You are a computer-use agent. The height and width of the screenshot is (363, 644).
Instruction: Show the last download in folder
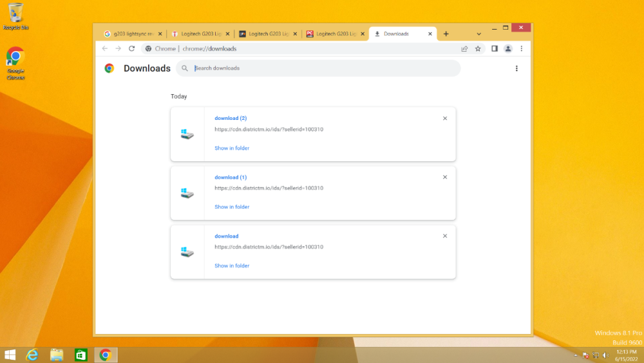pos(232,266)
